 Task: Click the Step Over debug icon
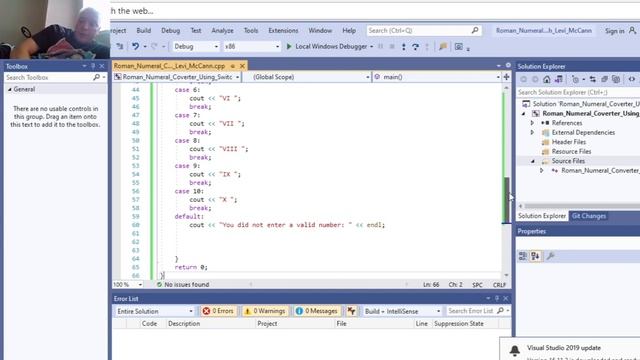416,47
